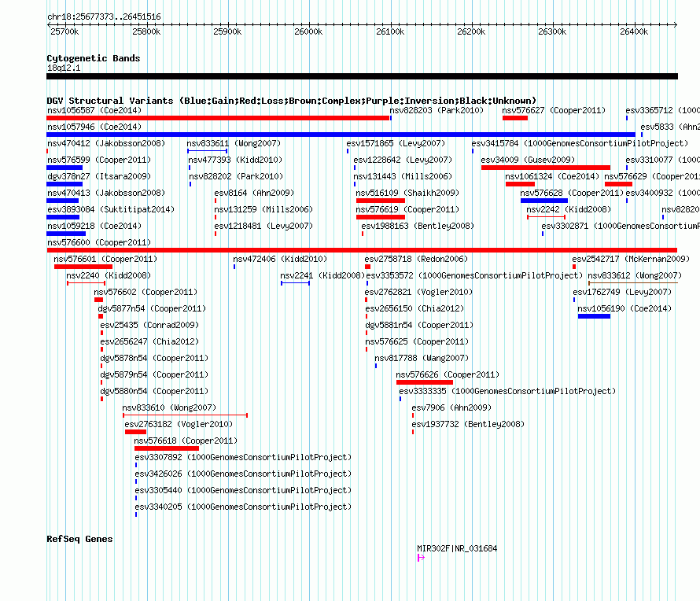Click the 26300k ruler position label
The image size is (700, 601).
tap(552, 31)
